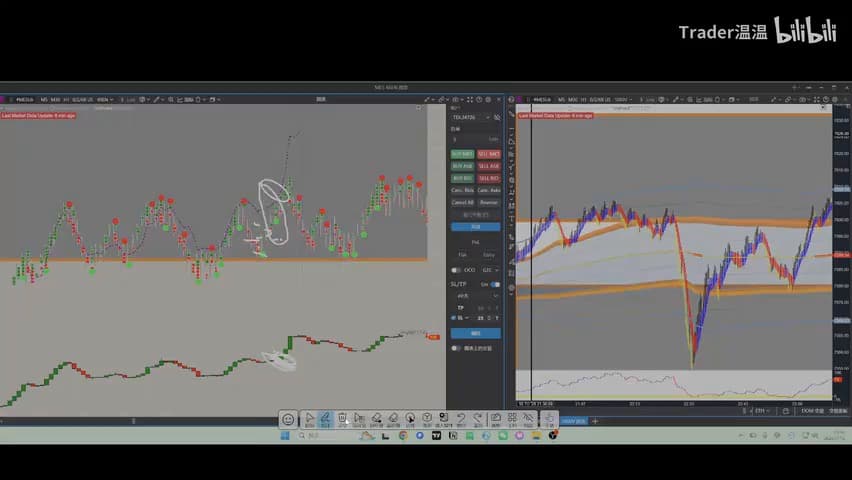The image size is (852, 480).
Task: Click the SELL MKT order button
Action: pos(488,154)
